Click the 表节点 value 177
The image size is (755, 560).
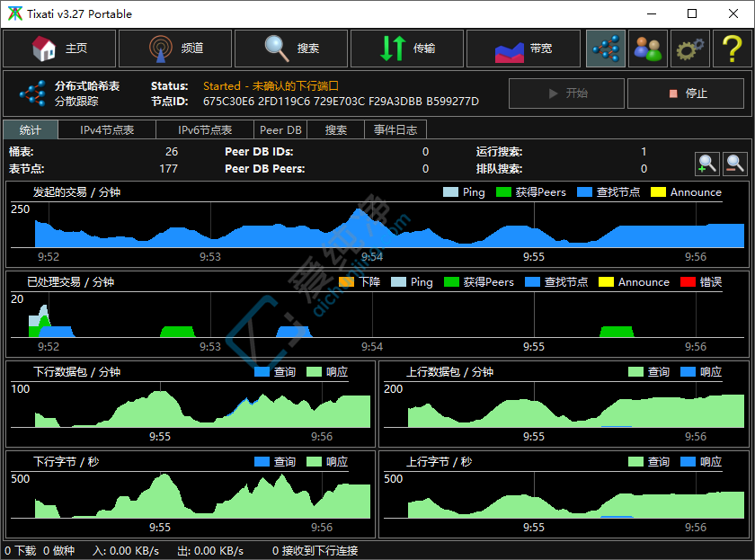[169, 169]
